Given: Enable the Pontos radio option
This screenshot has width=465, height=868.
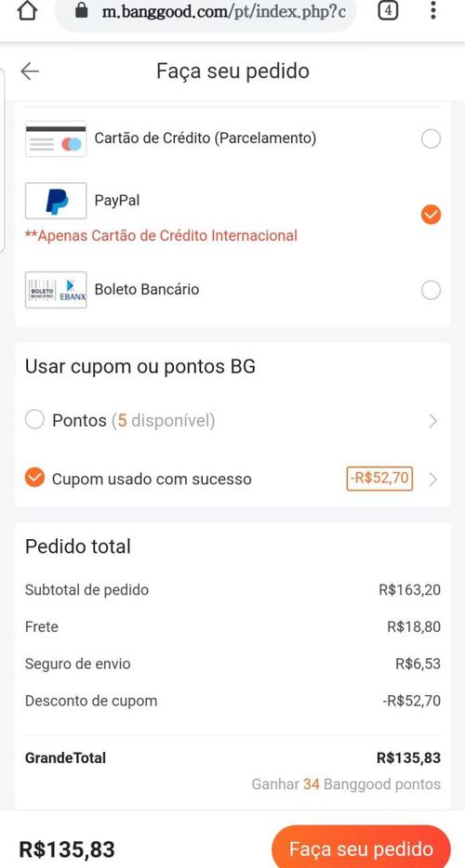Looking at the screenshot, I should tap(35, 421).
